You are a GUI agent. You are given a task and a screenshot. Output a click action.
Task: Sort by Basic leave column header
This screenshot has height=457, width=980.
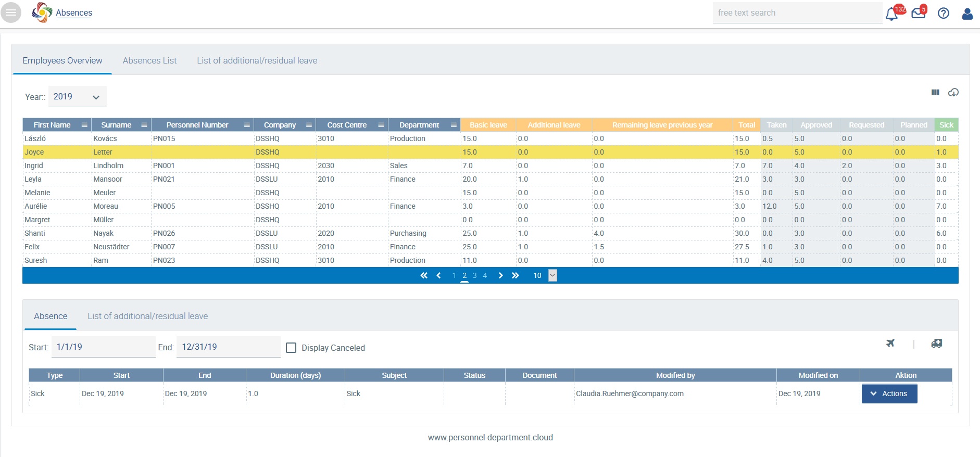tap(488, 125)
